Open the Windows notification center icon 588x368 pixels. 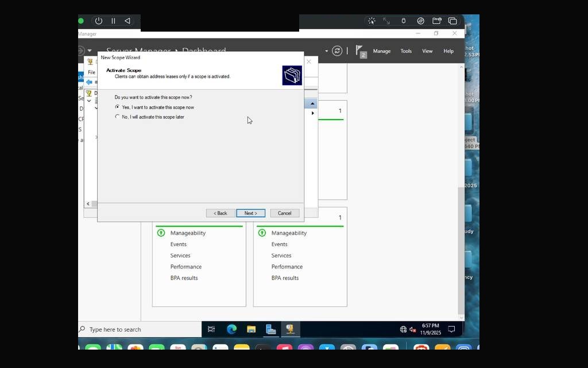coord(451,329)
